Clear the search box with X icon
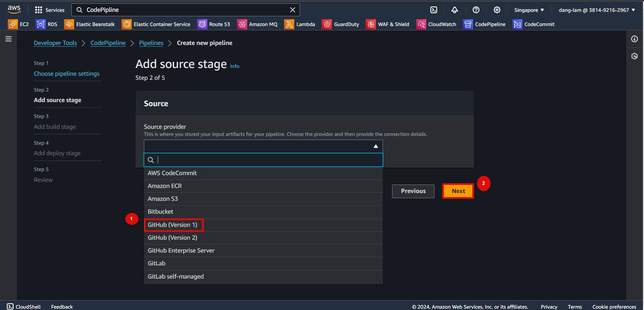 pyautogui.click(x=293, y=10)
